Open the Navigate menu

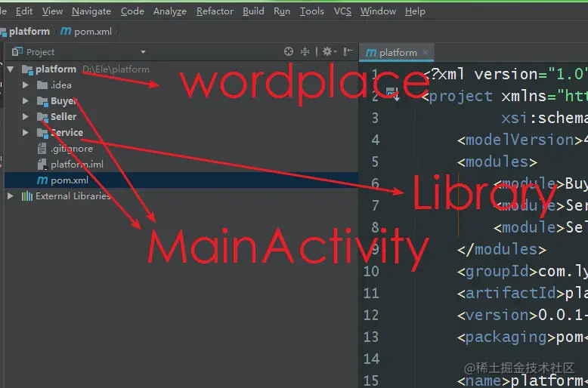pos(91,11)
